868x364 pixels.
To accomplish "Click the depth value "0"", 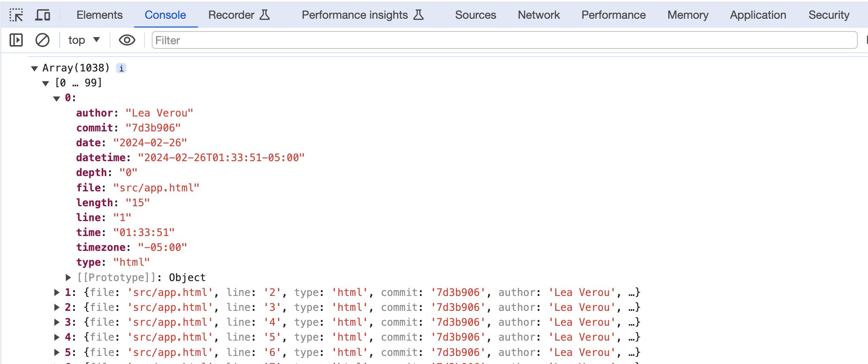I will click(x=128, y=173).
